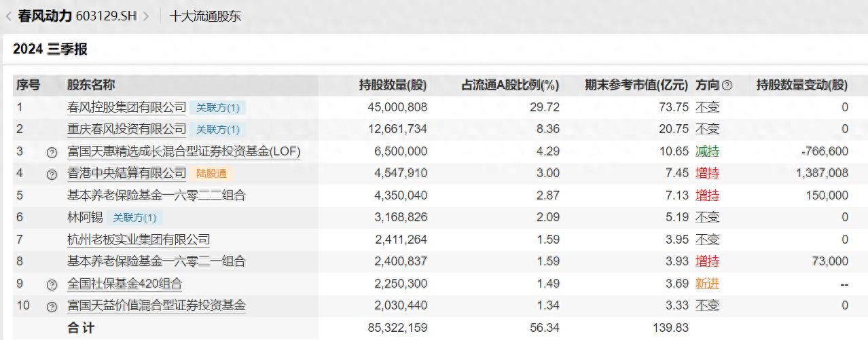Click holdings value 12,661,734
The height and width of the screenshot is (340, 868).
pos(397,129)
